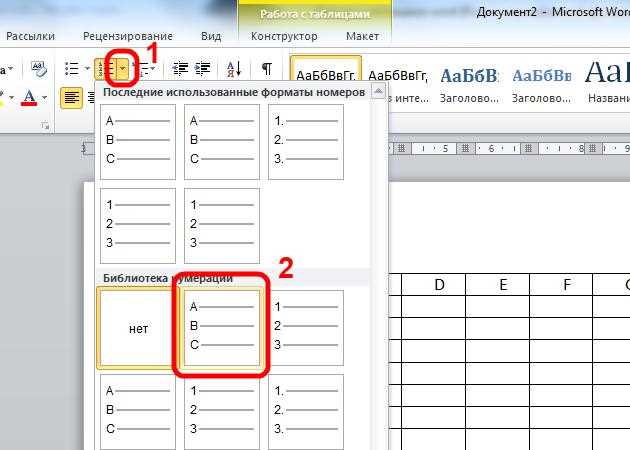Viewport: 630px width, 450px height.
Task: Pick the 1. 2. 3. recently used format
Action: click(306, 142)
